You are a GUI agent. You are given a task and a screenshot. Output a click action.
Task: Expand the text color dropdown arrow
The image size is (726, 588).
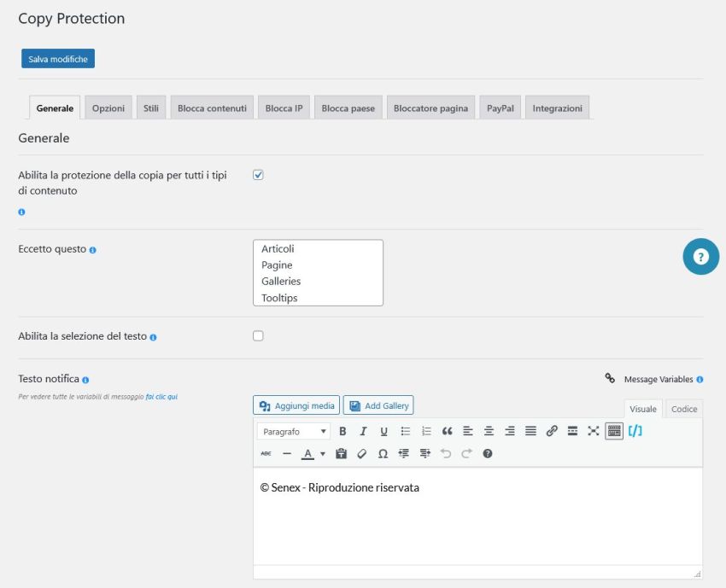click(323, 454)
